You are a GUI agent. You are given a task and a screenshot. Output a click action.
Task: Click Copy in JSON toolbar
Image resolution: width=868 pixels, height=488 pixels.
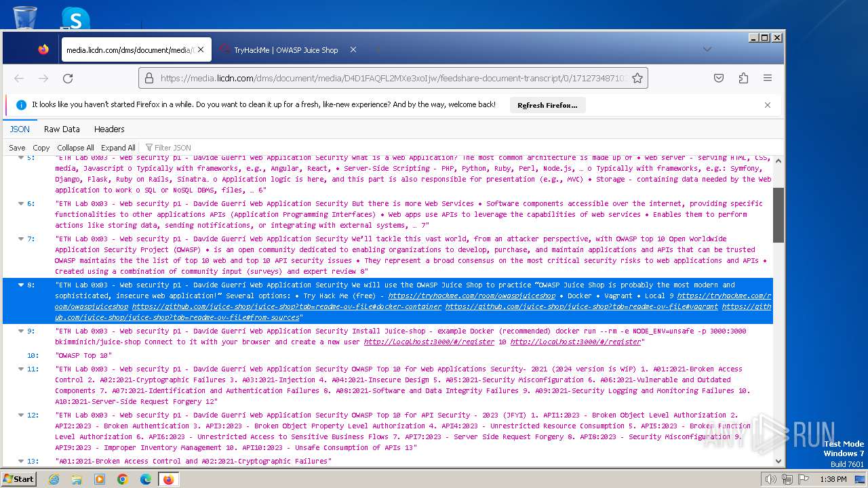[41, 148]
